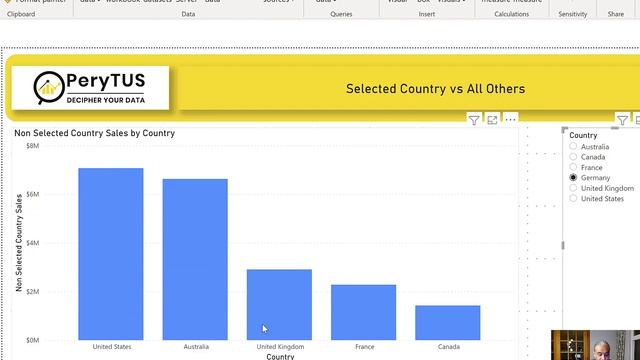The height and width of the screenshot is (360, 640).
Task: Select the France bar in the chart
Action: tap(363, 312)
